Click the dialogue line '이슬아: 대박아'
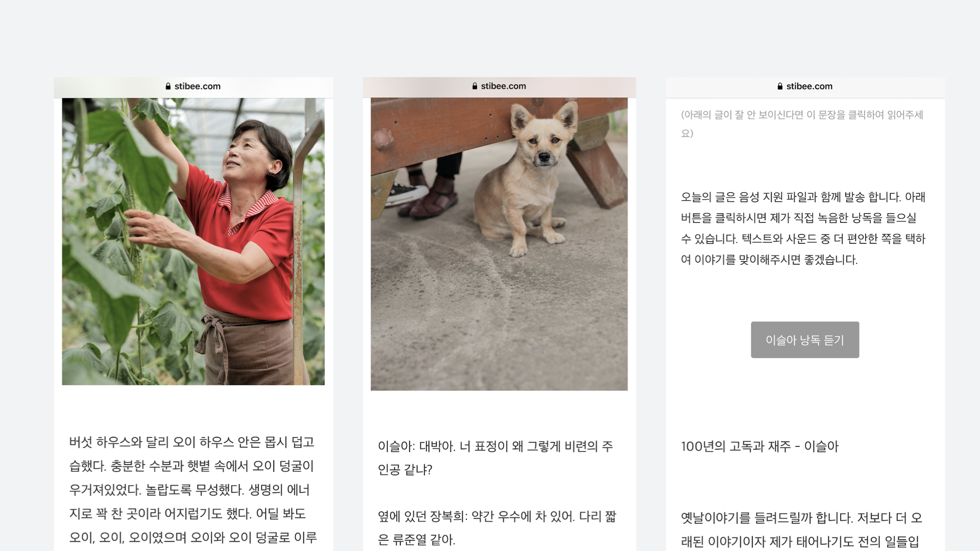Image resolution: width=980 pixels, height=551 pixels. (x=495, y=458)
